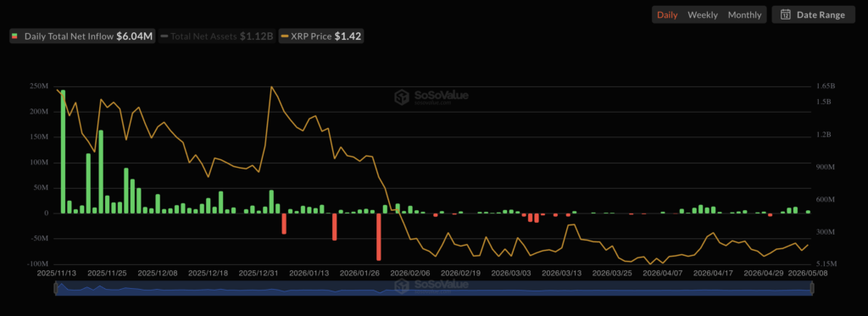Grab the right handle of range slider
The height and width of the screenshot is (316, 868).
pyautogui.click(x=812, y=288)
